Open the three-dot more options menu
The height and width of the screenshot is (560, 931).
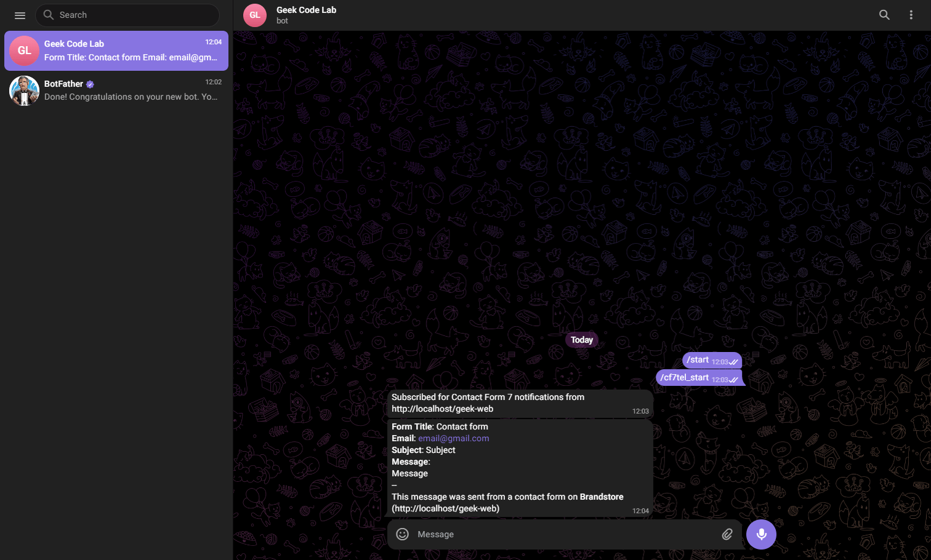click(911, 15)
